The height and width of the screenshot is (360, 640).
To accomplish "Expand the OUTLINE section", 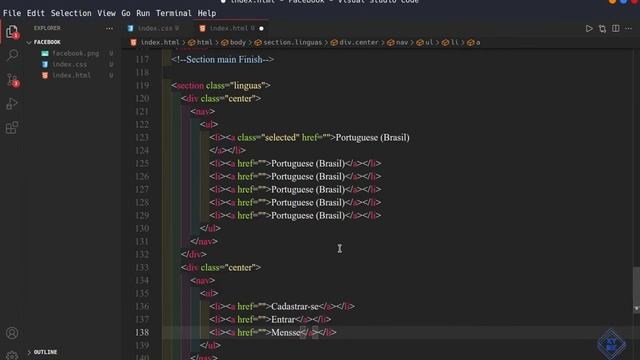I will pos(42,352).
